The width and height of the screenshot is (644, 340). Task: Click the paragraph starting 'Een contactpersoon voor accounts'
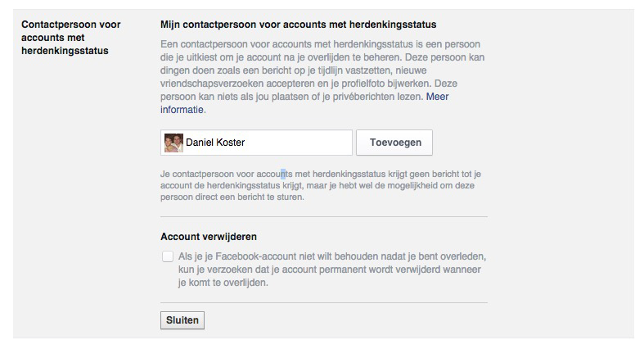[x=322, y=77]
